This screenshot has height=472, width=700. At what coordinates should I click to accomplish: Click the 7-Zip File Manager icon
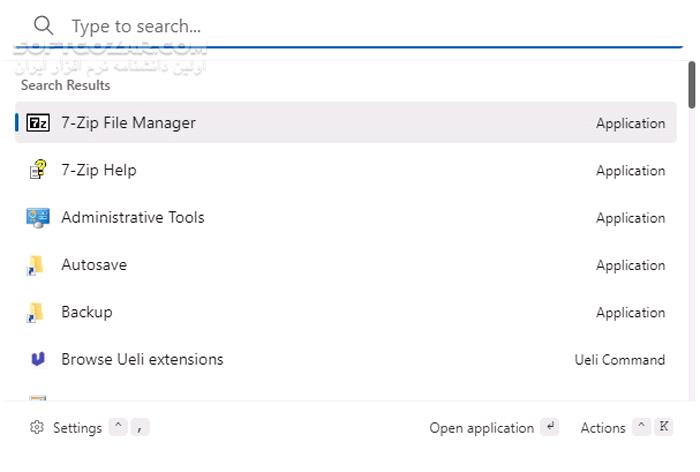[x=38, y=123]
